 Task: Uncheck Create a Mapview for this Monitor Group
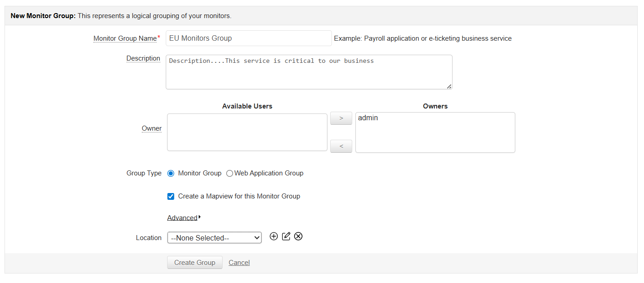pos(171,196)
